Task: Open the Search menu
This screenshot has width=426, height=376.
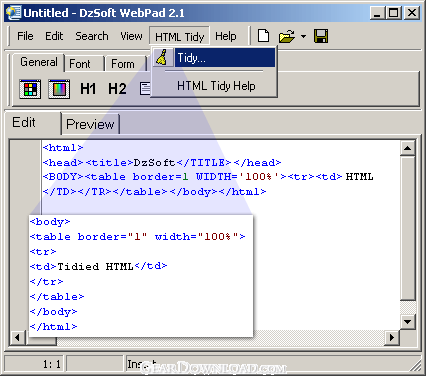Action: pyautogui.click(x=92, y=36)
